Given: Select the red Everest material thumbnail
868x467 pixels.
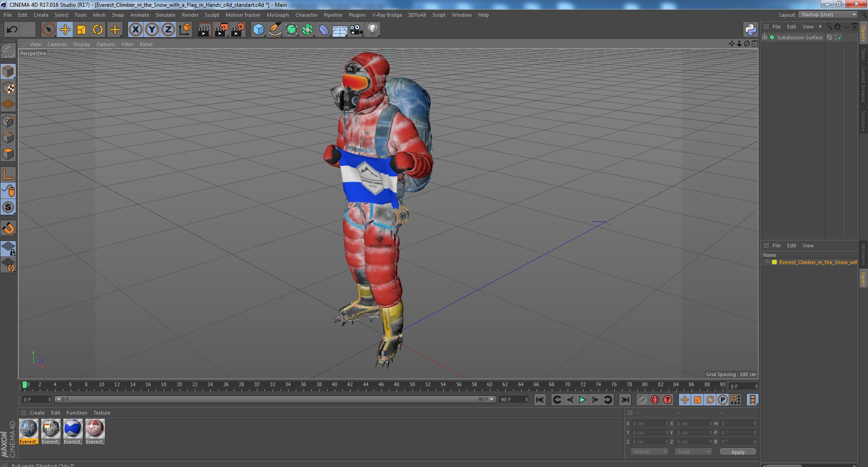Looking at the screenshot, I should 95,431.
